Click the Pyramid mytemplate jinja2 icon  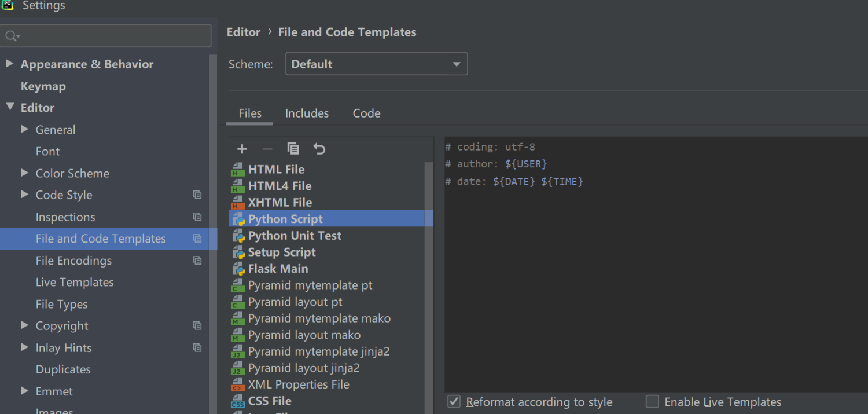click(x=238, y=351)
